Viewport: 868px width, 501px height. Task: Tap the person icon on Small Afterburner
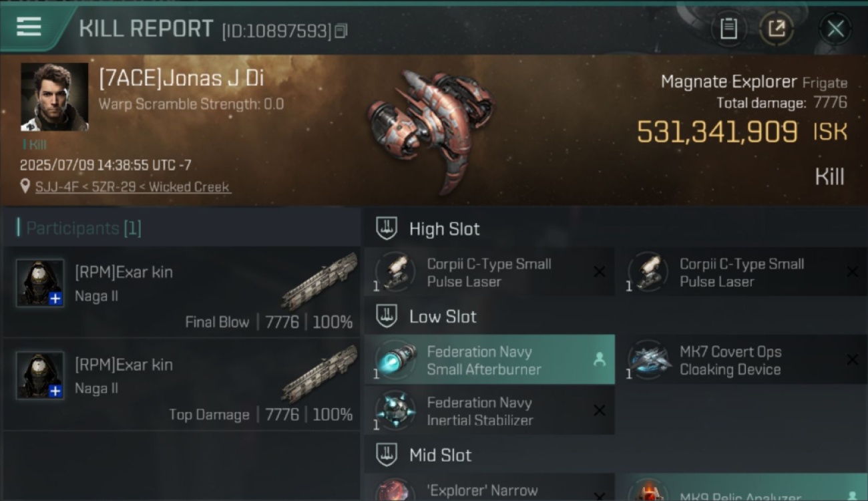[600, 359]
